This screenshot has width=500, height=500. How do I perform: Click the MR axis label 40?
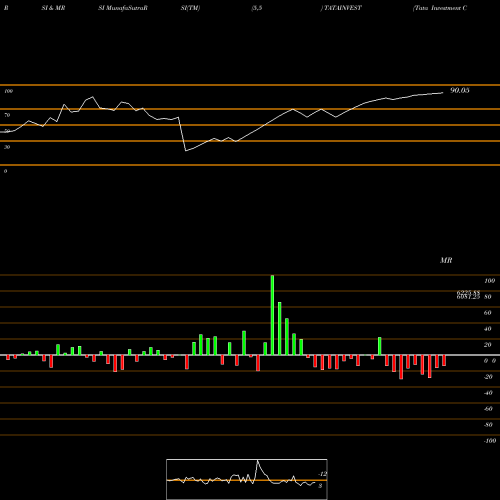(x=488, y=329)
